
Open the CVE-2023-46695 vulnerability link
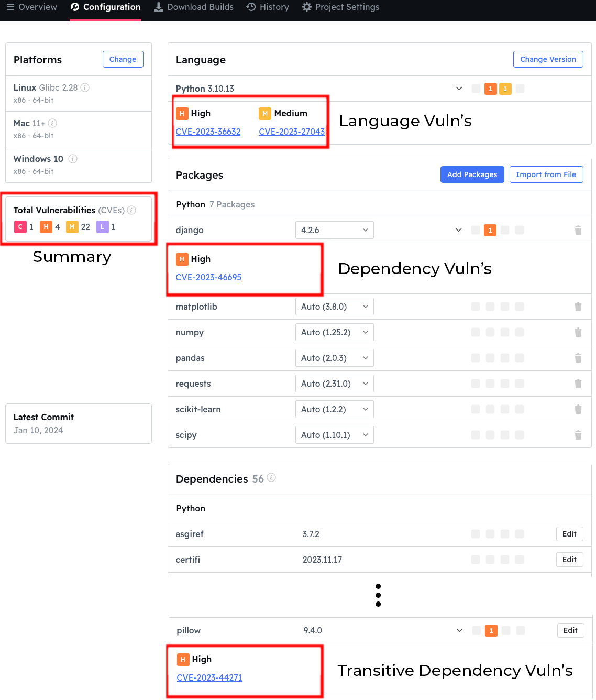point(208,277)
